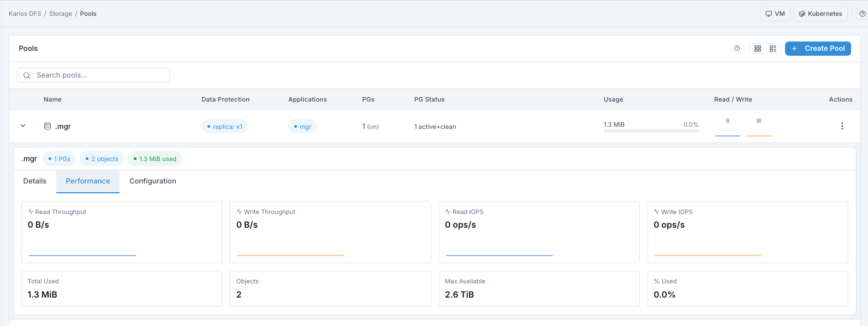Click the 1 active+clean status cell
The height and width of the screenshot is (326, 868).
[435, 127]
